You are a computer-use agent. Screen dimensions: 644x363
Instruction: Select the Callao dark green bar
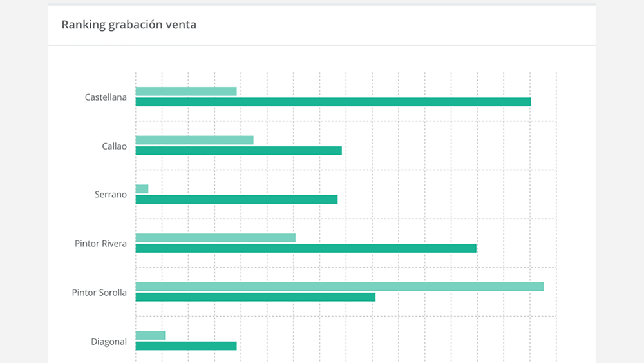click(239, 151)
